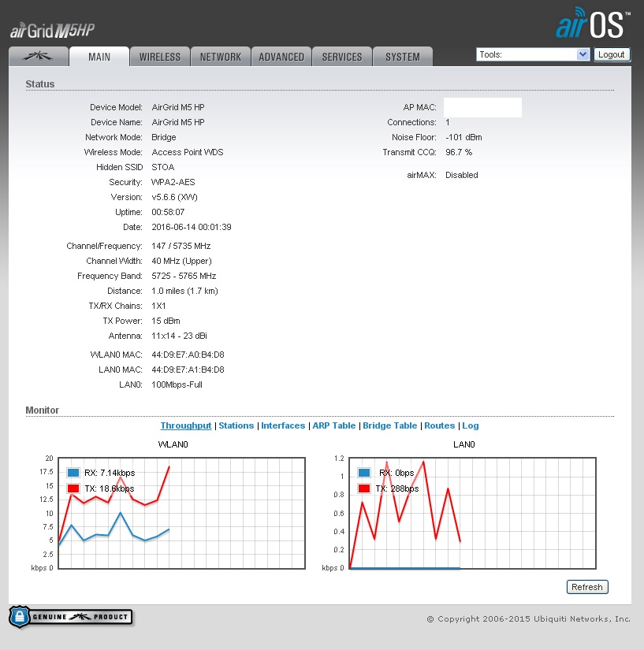This screenshot has height=650, width=644.
Task: Open the Stations monitor link
Action: tap(236, 425)
